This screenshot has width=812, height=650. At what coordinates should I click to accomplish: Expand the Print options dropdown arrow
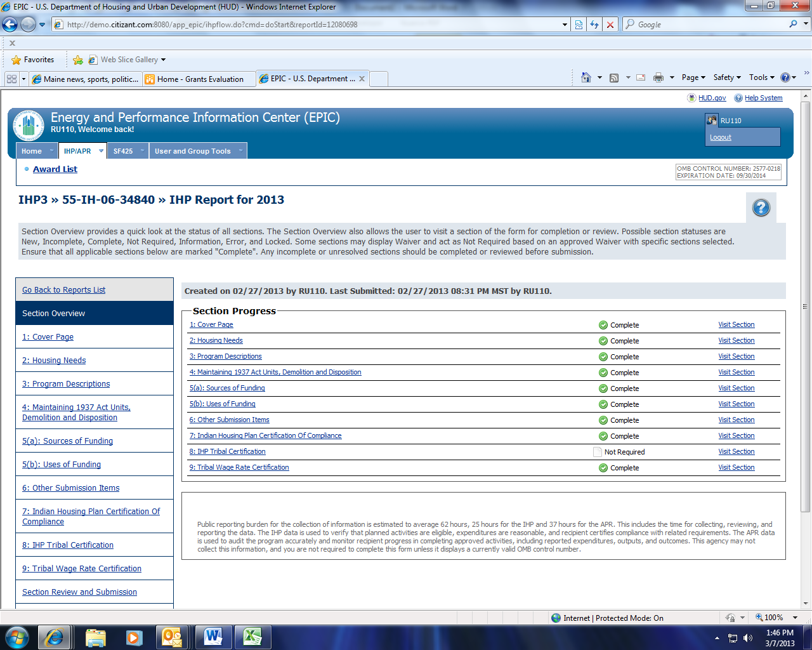pos(671,77)
